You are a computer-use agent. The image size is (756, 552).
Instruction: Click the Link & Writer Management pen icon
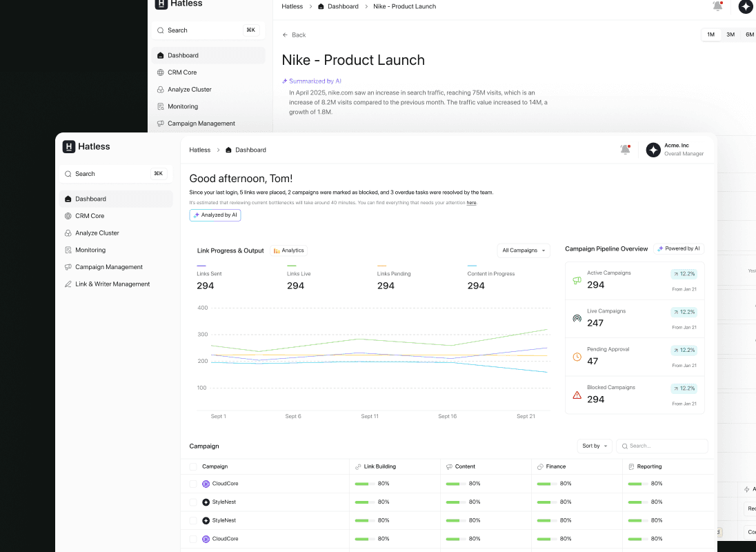coord(68,284)
